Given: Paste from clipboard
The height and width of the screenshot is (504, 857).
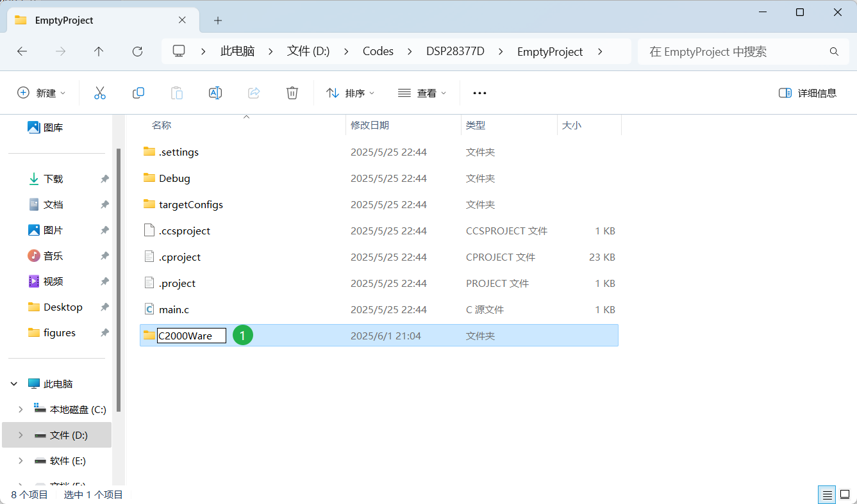Looking at the screenshot, I should click(177, 92).
